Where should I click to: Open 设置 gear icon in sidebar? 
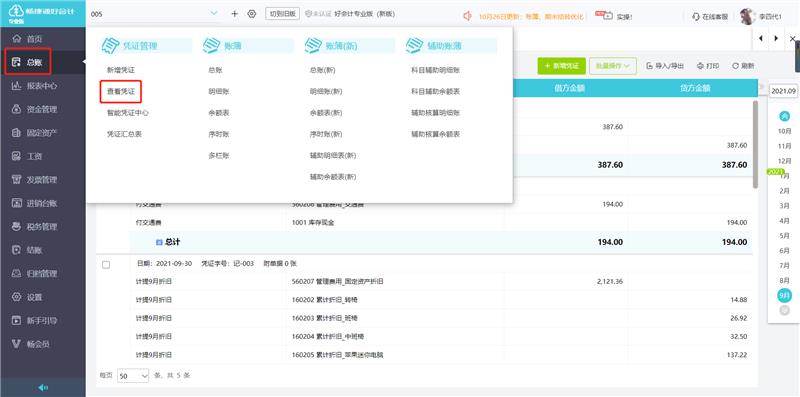click(x=16, y=297)
